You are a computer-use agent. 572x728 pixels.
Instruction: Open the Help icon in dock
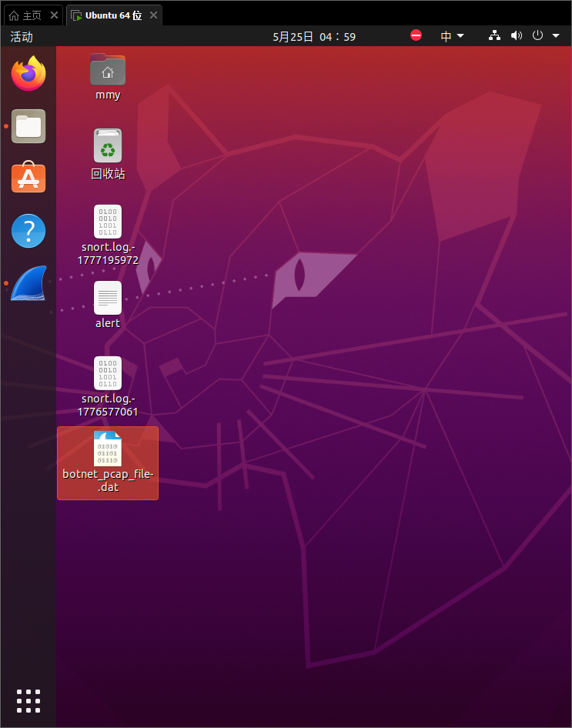(x=28, y=231)
